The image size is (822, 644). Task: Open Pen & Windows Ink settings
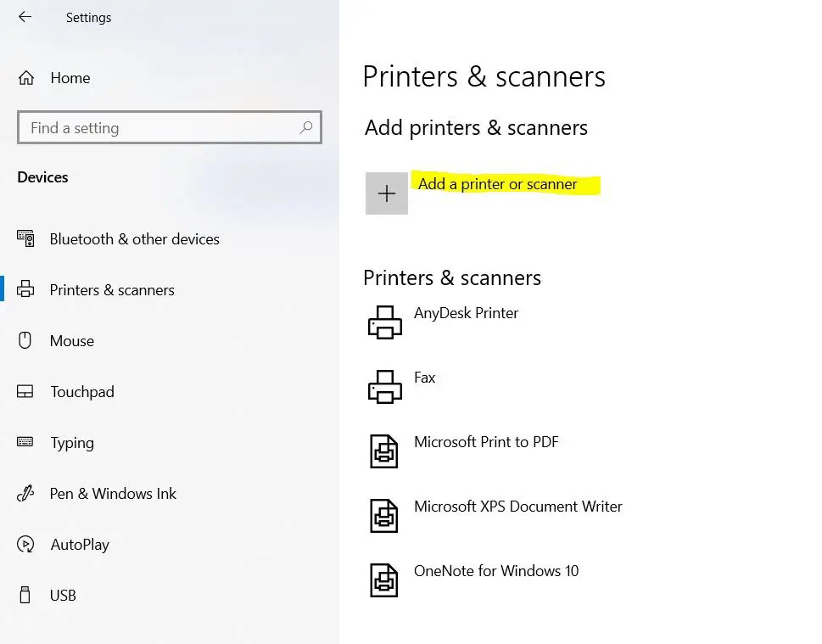click(x=113, y=494)
